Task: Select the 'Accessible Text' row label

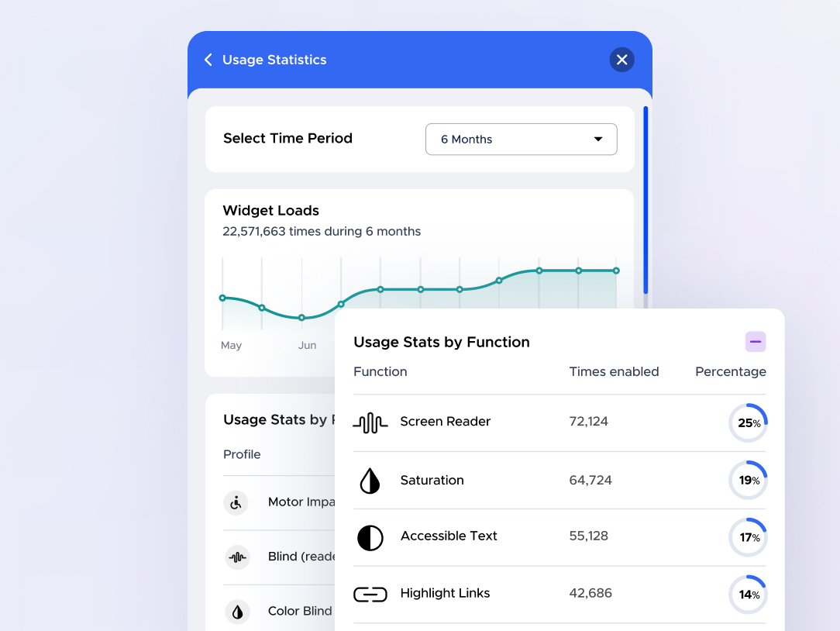Action: point(449,536)
